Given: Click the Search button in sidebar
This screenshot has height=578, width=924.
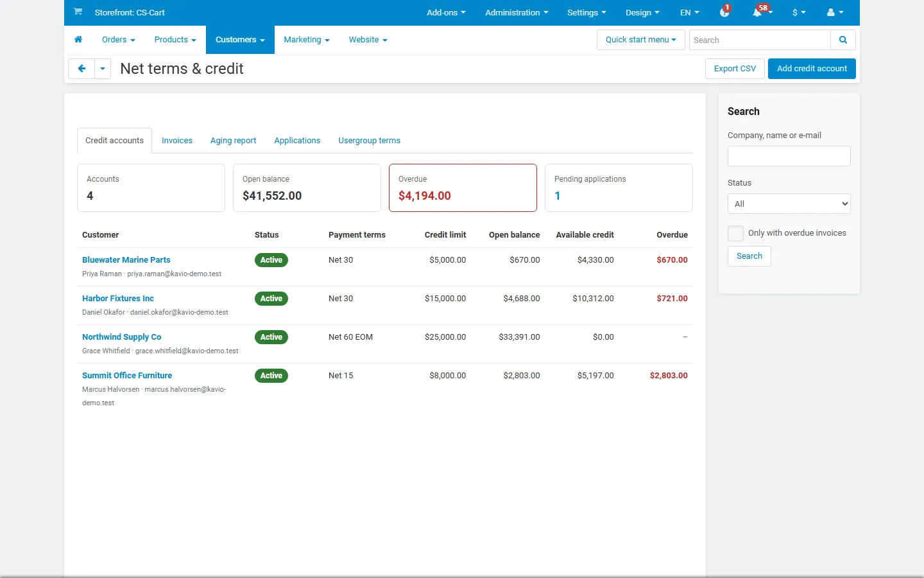Looking at the screenshot, I should coord(749,256).
